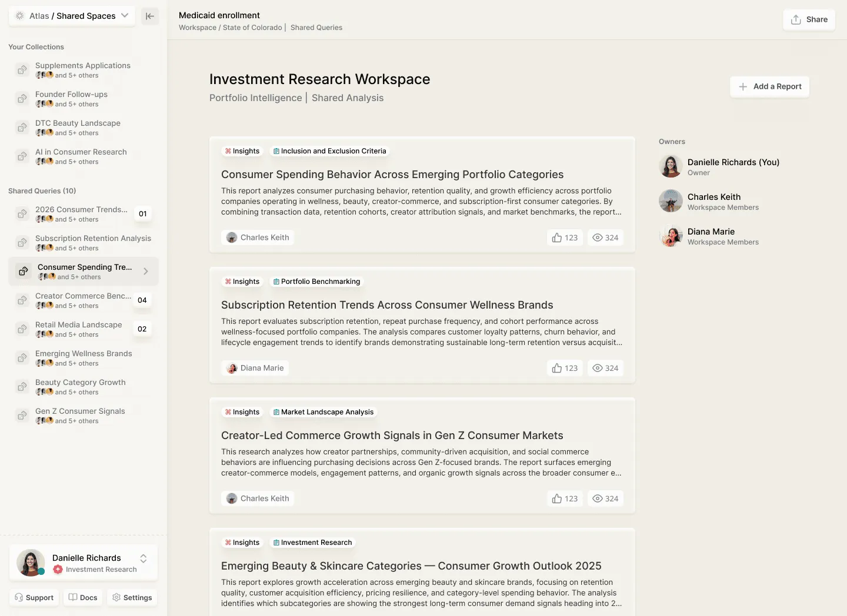Open Settings
Screen dimensions: 847x616
tap(132, 597)
